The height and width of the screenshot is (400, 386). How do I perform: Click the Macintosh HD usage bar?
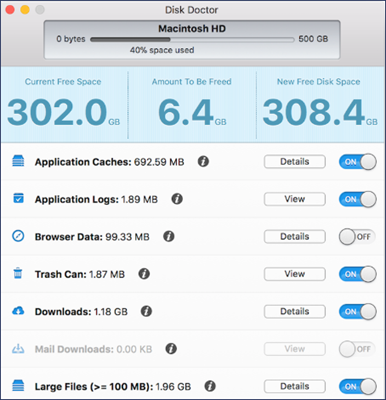pyautogui.click(x=192, y=39)
